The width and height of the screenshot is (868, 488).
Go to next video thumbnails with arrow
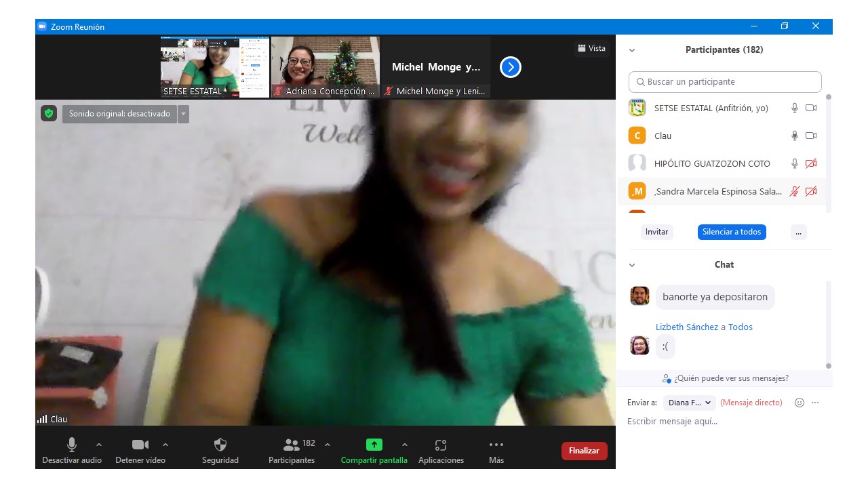tap(511, 67)
